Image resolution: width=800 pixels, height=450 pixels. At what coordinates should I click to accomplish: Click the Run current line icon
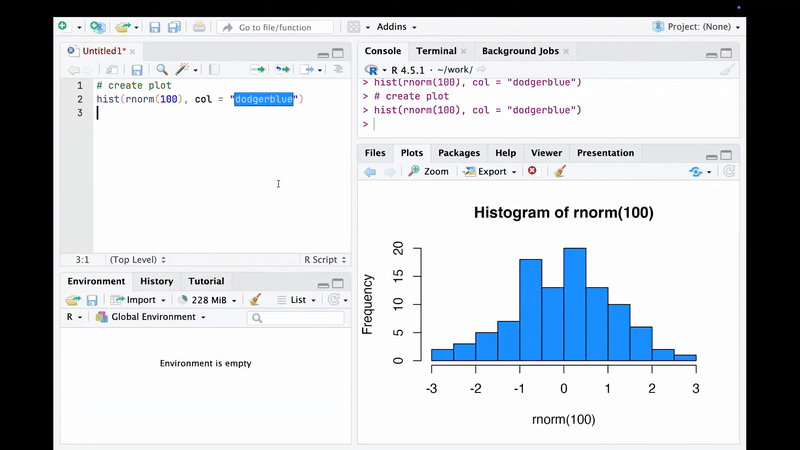[x=257, y=70]
